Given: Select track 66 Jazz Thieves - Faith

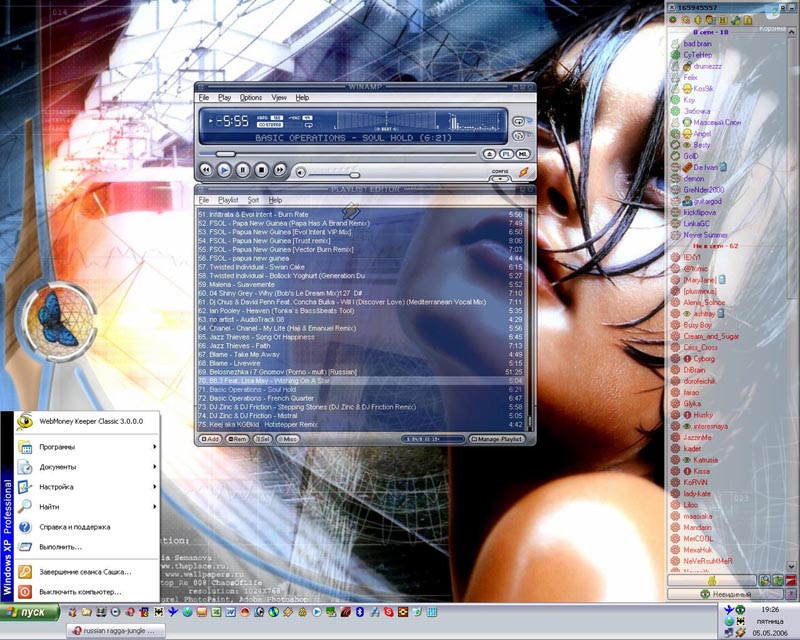Looking at the screenshot, I should point(360,346).
